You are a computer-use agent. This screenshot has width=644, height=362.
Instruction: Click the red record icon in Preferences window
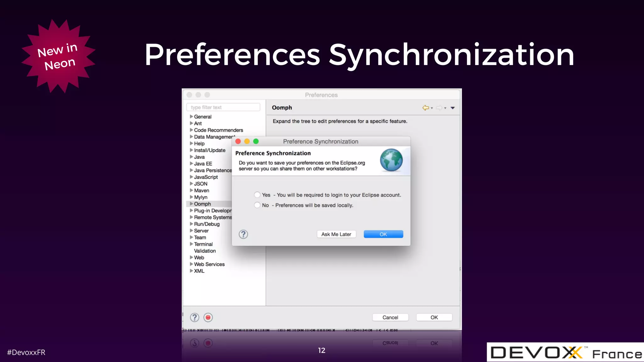pyautogui.click(x=208, y=317)
